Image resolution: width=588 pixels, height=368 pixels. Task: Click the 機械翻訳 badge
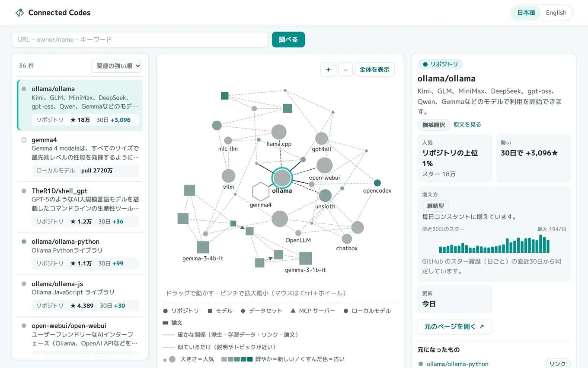pos(434,125)
